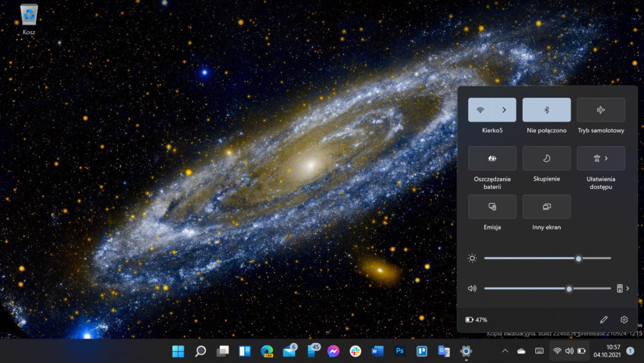This screenshot has height=363, width=644.
Task: Enable Tryb samolotowy airplane mode
Action: 601,110
